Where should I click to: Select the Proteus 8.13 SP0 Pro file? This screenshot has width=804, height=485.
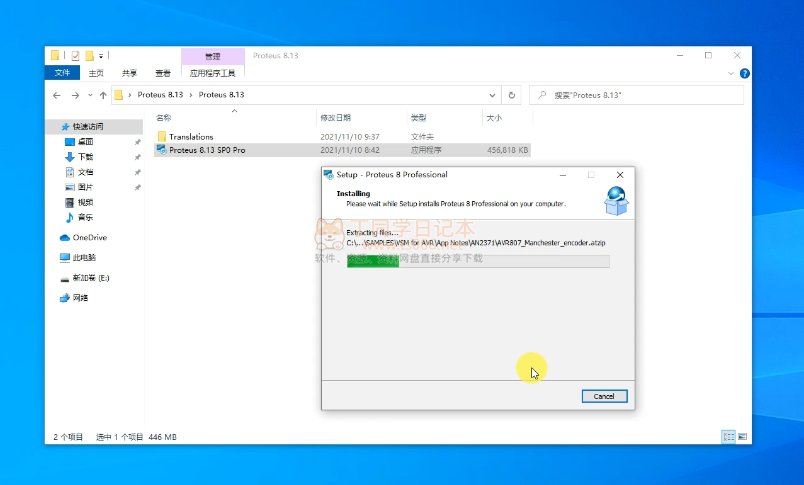pos(207,150)
